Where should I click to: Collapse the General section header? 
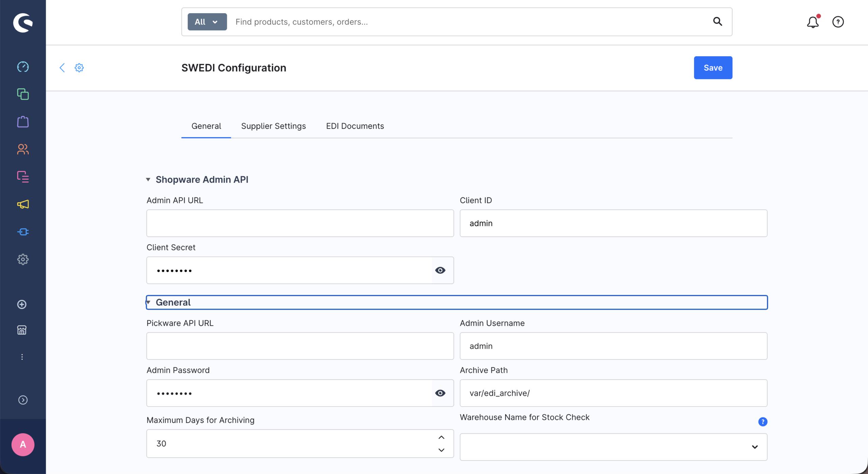173,302
